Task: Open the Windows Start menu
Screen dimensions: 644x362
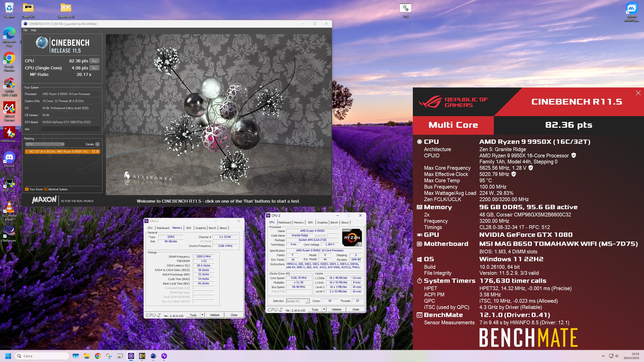Action: pos(8,356)
